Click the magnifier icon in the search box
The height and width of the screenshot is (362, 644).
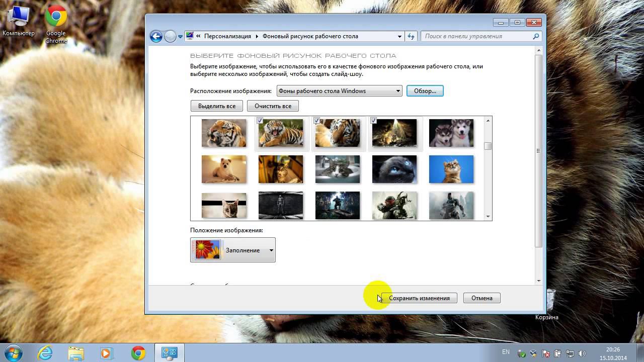click(536, 36)
